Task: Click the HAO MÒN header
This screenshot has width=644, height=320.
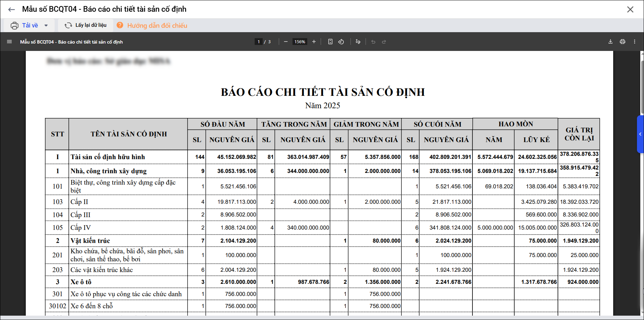Action: point(516,124)
